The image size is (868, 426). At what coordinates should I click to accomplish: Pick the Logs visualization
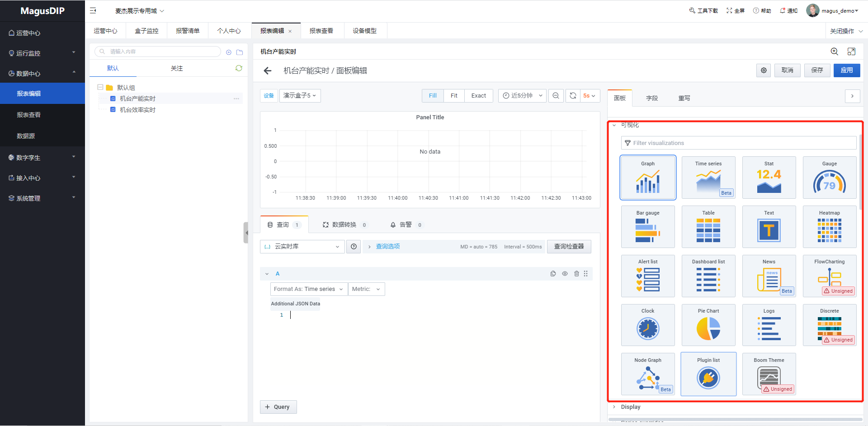tap(769, 325)
